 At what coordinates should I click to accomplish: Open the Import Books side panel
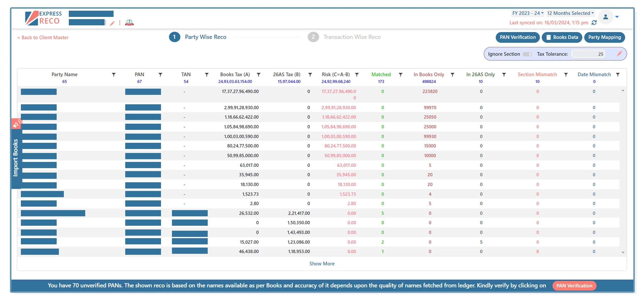(15, 158)
